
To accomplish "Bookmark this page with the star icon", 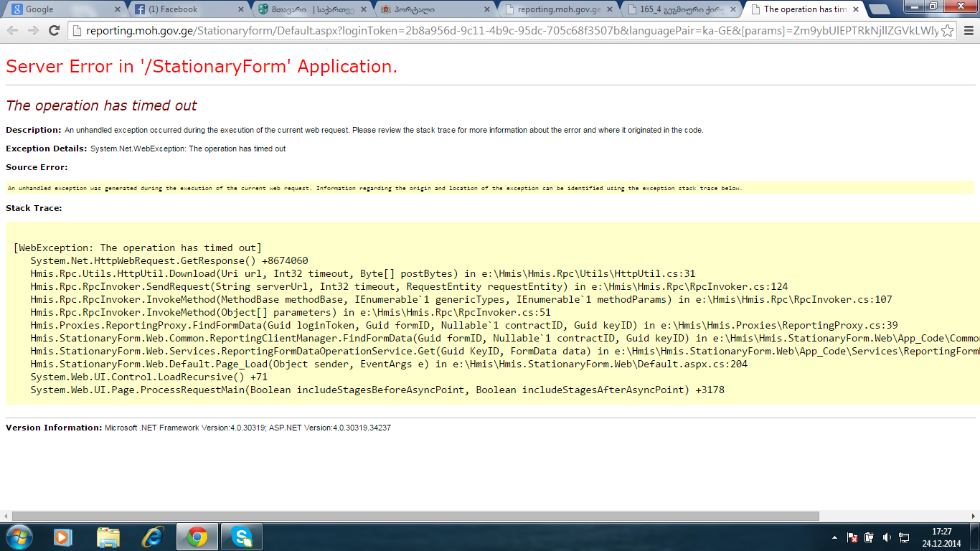I will point(947,31).
